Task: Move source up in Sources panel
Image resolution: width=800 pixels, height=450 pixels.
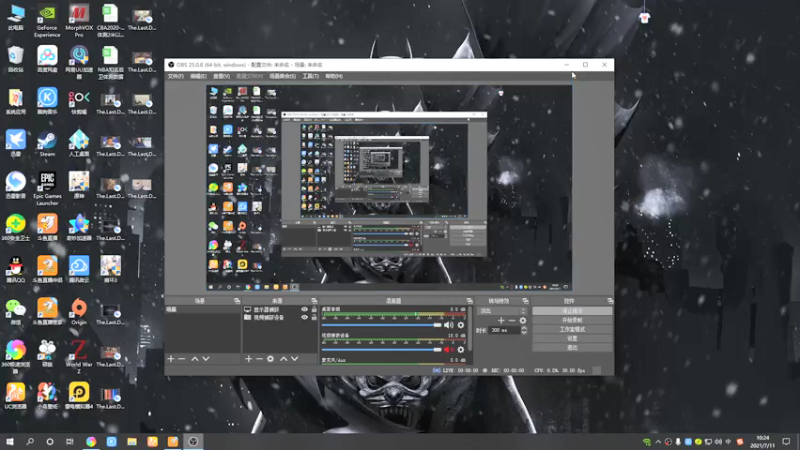Action: pyautogui.click(x=283, y=359)
